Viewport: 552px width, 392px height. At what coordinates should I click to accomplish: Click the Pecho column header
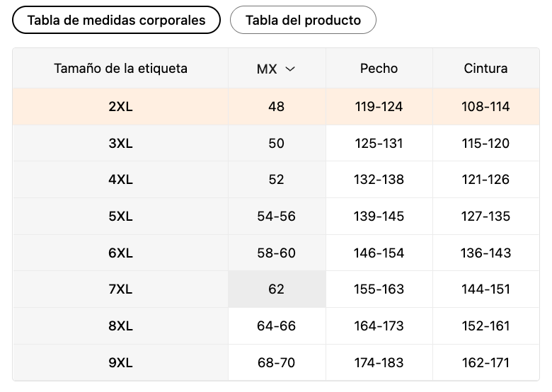click(379, 69)
